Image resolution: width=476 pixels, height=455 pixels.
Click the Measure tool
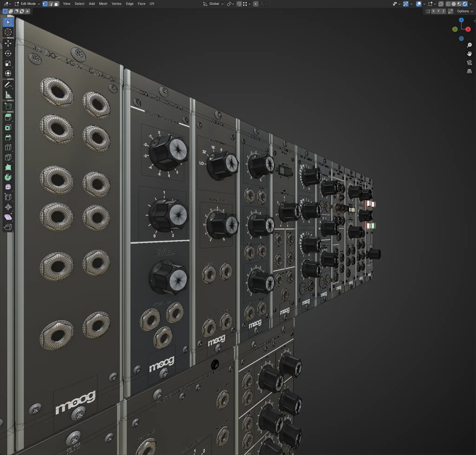8,95
